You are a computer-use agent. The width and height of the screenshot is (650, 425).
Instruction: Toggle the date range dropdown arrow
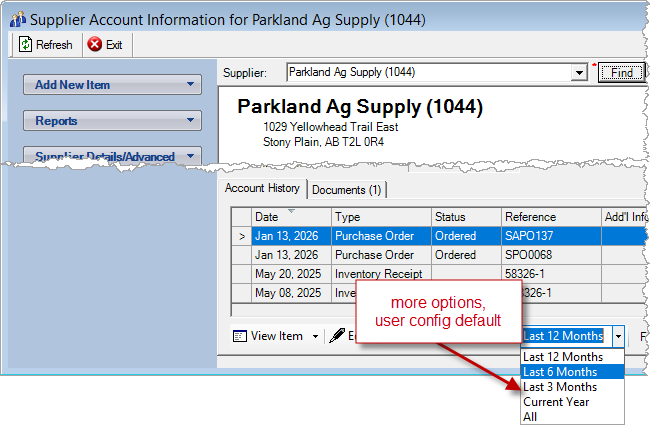618,336
